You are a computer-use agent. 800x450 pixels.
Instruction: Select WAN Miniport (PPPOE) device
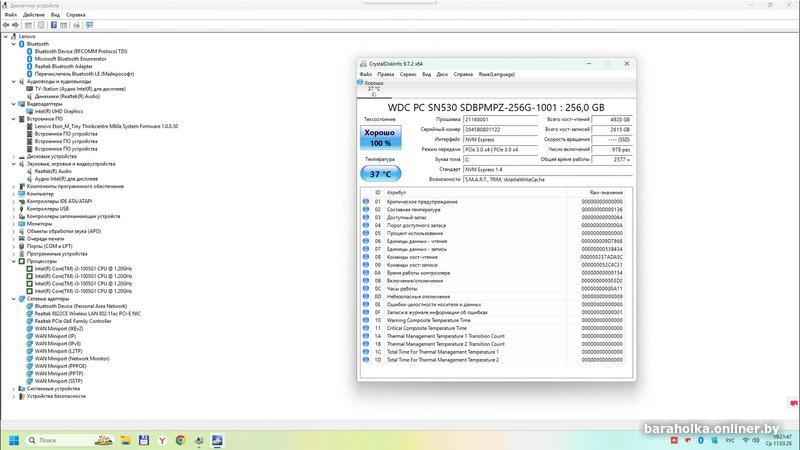pyautogui.click(x=61, y=366)
